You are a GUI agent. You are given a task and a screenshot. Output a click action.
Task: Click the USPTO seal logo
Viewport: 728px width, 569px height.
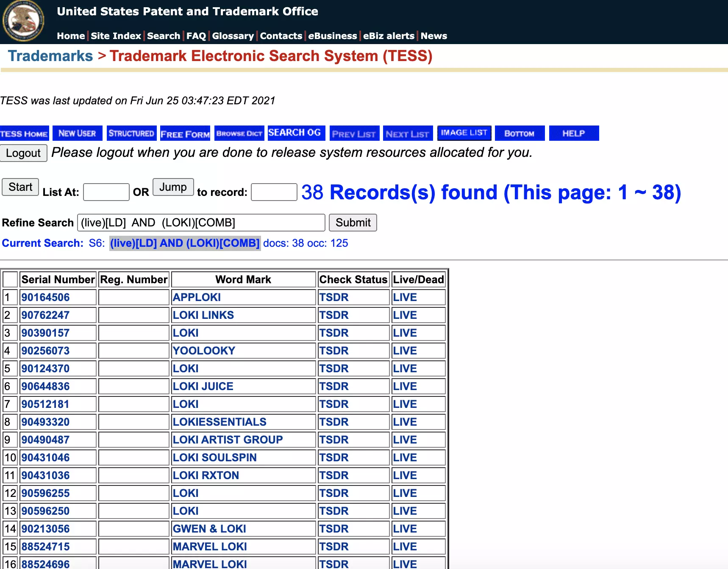23,21
